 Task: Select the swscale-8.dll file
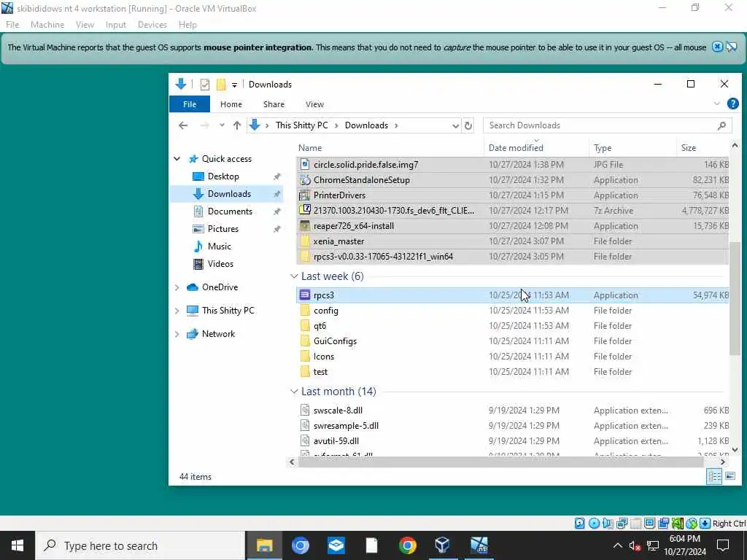click(512, 410)
